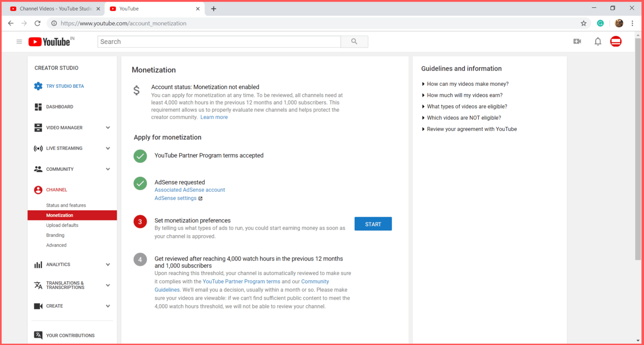Open the Associated AdSense account link
This screenshot has width=644, height=345.
[x=190, y=190]
